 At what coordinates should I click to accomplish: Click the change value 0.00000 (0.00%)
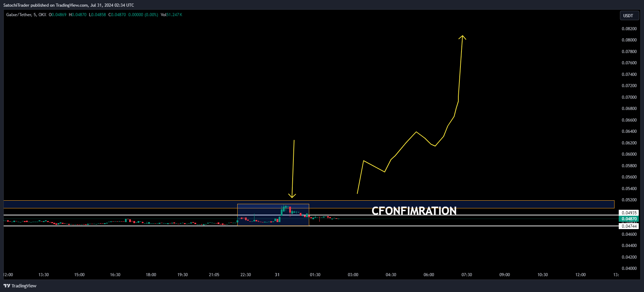[x=143, y=15]
